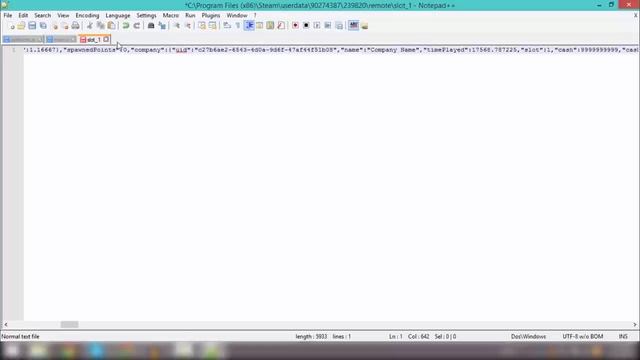Click "UTF-8 w/o BOM" encoding status field
640x360 pixels.
[x=582, y=337]
